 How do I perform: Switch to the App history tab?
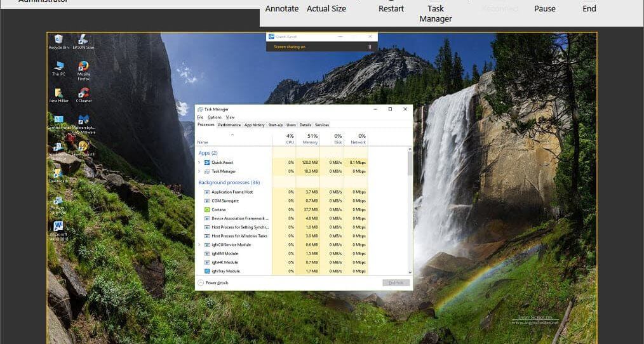click(x=254, y=125)
